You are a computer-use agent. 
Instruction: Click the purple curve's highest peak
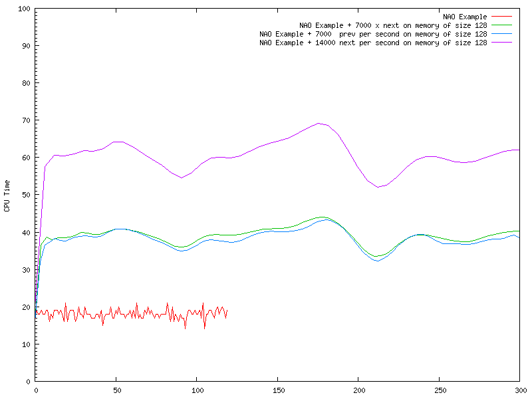tap(320, 123)
